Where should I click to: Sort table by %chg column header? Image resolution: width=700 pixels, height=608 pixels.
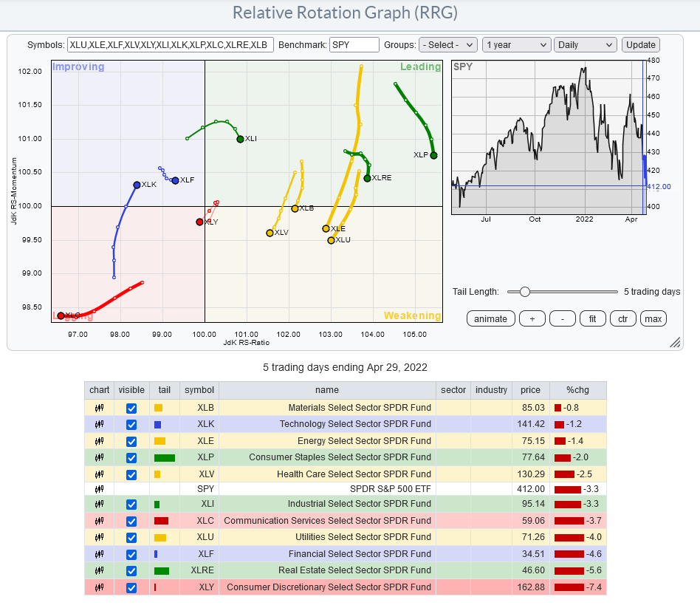point(574,390)
